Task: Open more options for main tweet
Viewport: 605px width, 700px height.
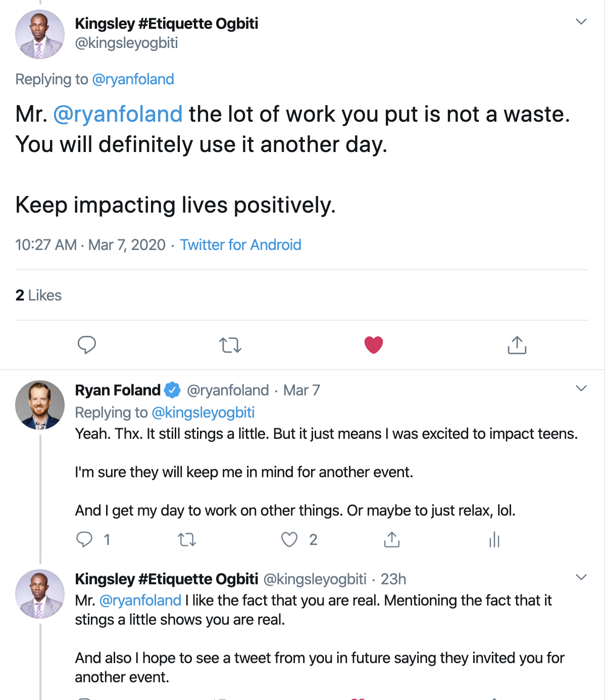Action: click(x=581, y=22)
